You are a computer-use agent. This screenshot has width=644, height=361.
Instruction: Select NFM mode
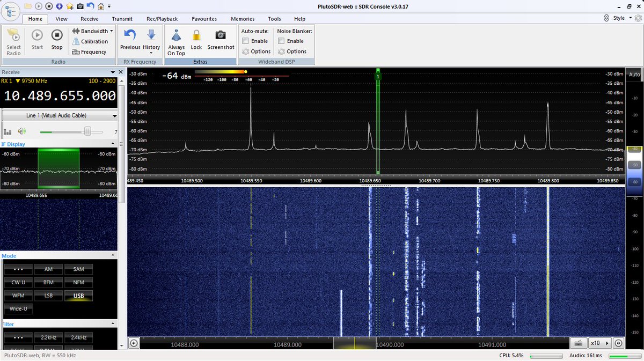[x=78, y=282]
